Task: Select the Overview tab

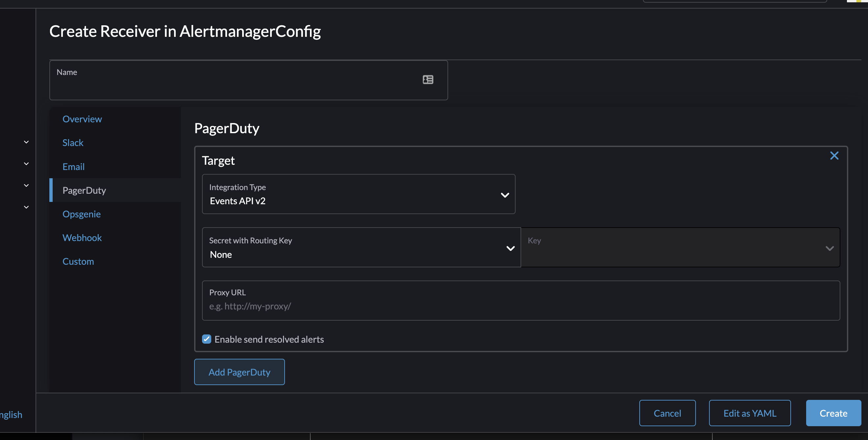Action: (82, 119)
